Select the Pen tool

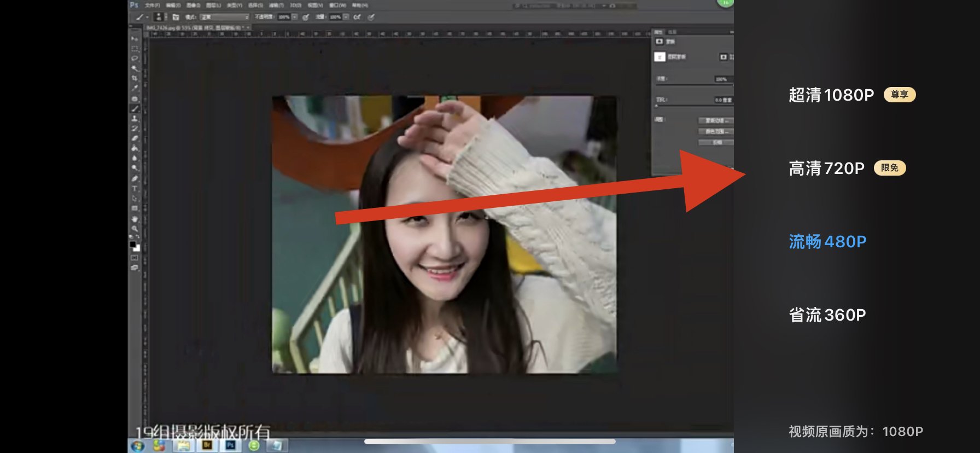coord(135,178)
